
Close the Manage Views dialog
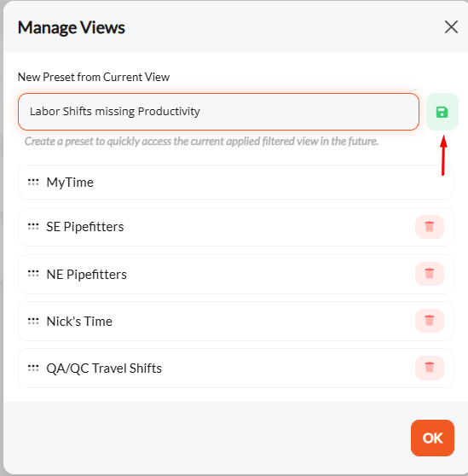[451, 27]
